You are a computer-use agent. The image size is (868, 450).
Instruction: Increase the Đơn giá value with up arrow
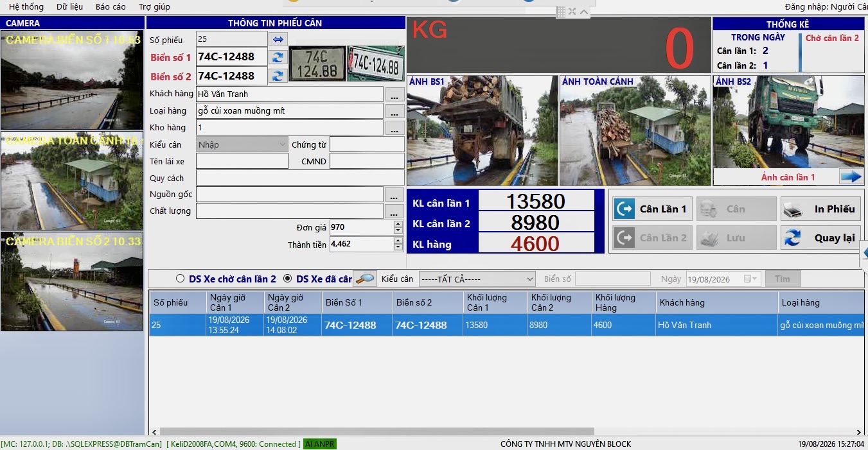click(x=398, y=224)
